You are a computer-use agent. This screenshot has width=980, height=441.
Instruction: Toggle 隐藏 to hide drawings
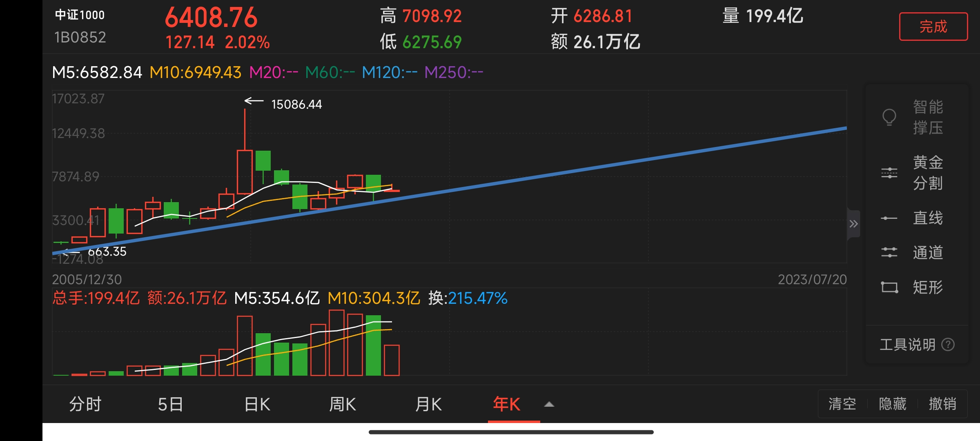[892, 404]
